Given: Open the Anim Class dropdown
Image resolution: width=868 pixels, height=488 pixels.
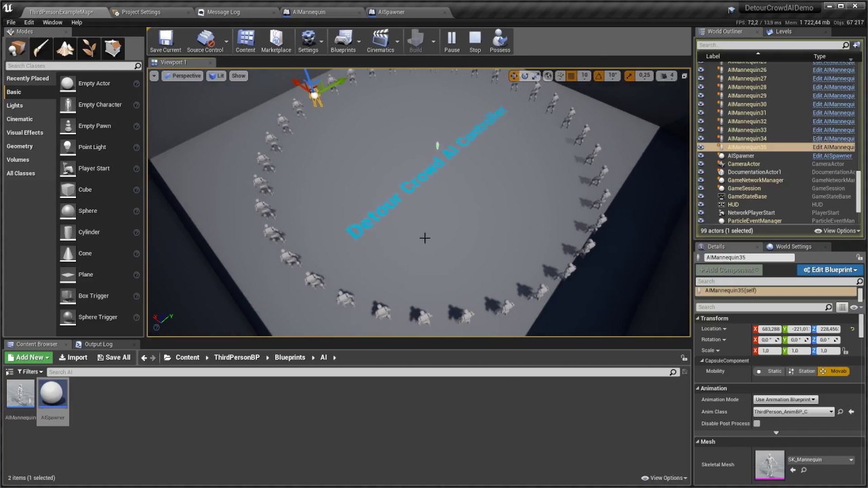Looking at the screenshot, I should (x=794, y=411).
